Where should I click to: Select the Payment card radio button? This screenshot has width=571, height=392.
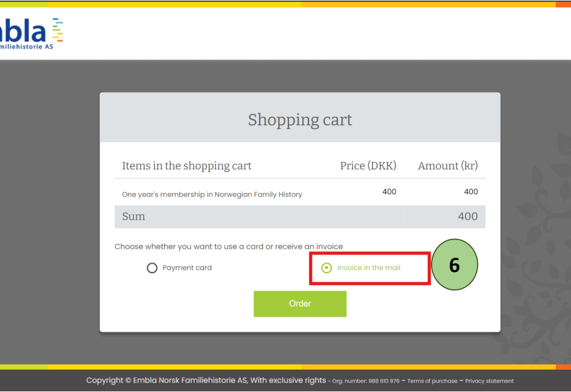[152, 268]
